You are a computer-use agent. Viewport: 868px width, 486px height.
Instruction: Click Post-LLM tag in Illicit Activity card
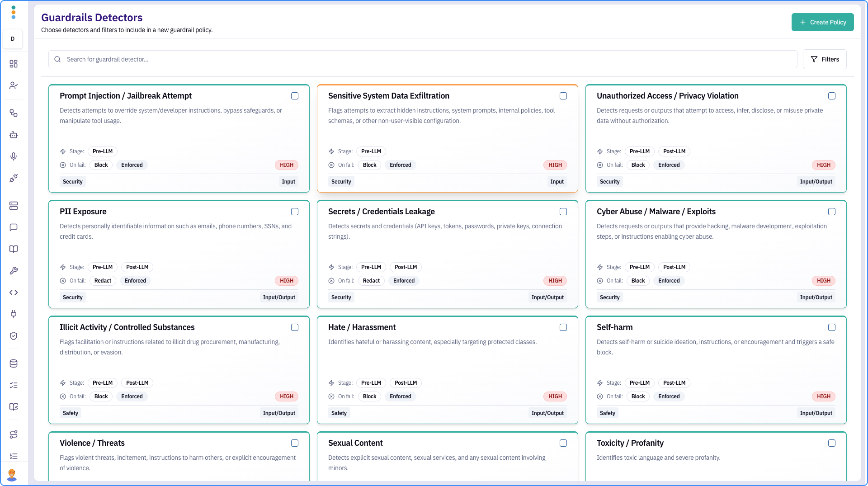tap(137, 383)
